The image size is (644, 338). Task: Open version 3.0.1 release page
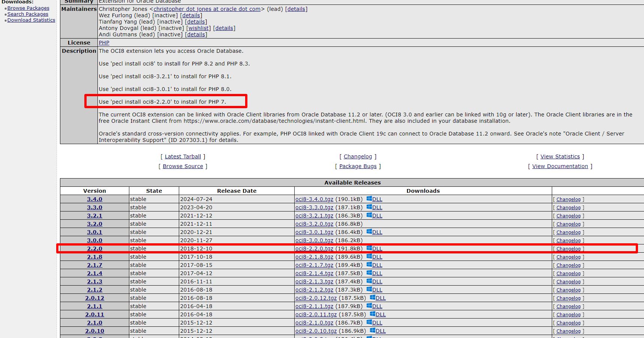[x=94, y=232]
